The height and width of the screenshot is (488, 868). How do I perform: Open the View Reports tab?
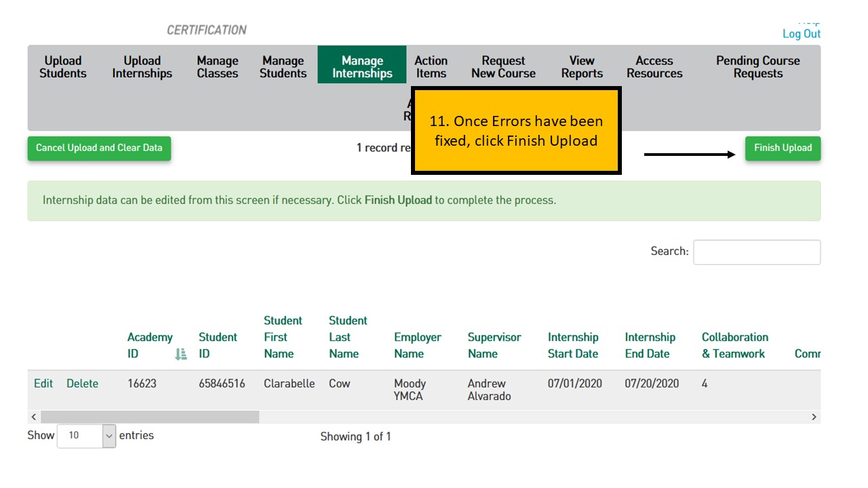(582, 67)
